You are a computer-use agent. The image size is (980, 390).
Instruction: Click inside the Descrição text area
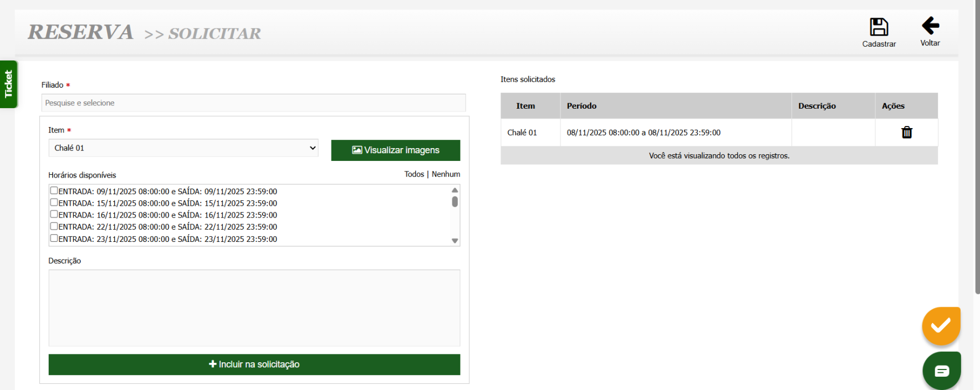[254, 308]
